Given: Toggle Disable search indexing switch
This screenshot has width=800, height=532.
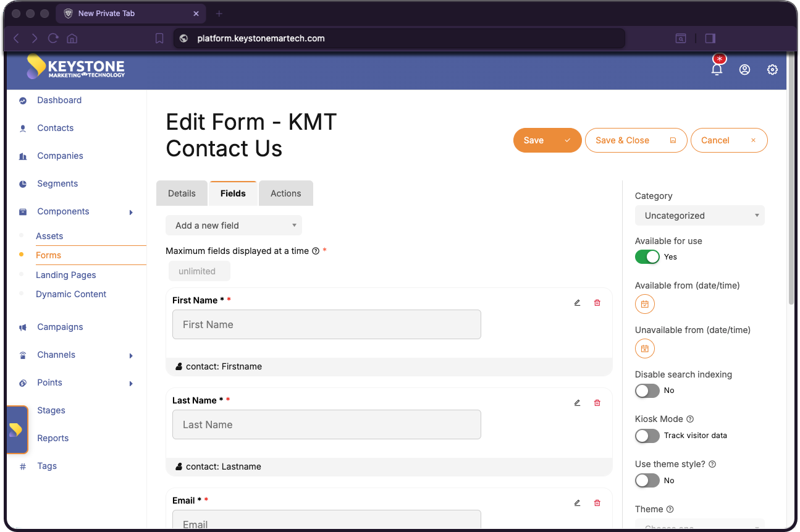Looking at the screenshot, I should [647, 391].
